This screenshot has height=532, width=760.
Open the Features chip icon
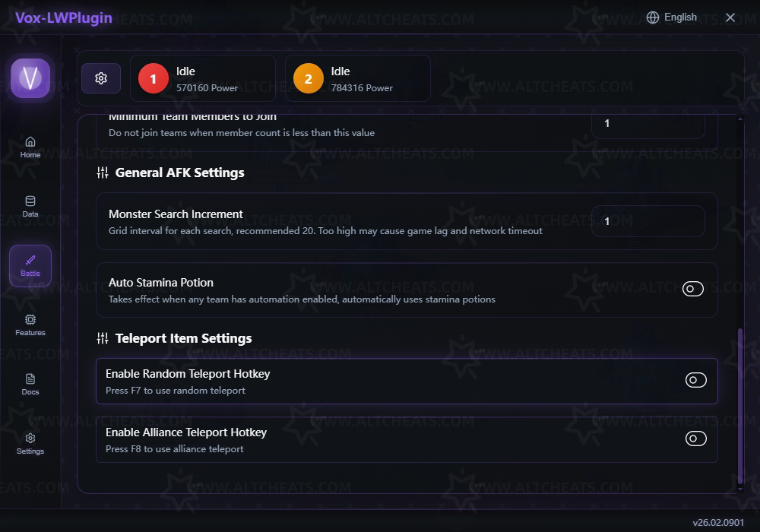[30, 320]
